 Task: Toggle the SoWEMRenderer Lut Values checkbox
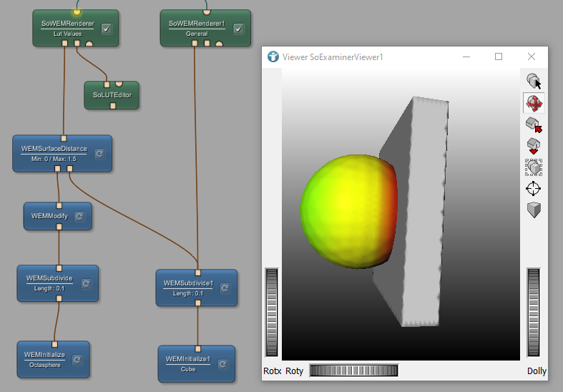tap(107, 29)
